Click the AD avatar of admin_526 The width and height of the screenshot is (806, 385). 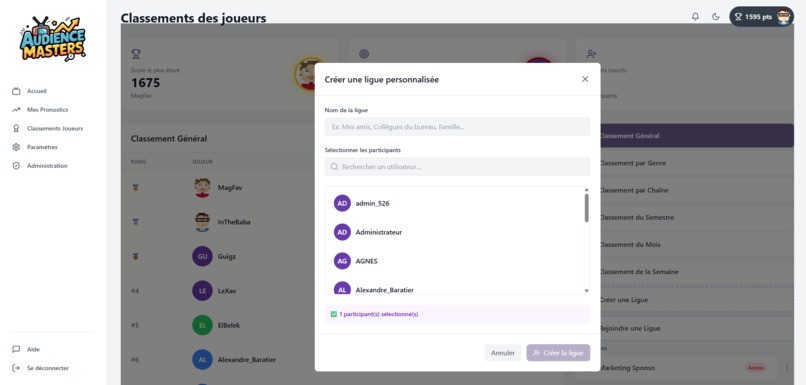coord(342,203)
